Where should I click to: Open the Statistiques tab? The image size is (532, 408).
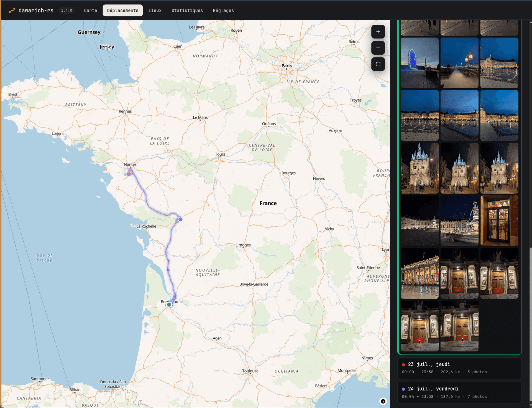[187, 11]
